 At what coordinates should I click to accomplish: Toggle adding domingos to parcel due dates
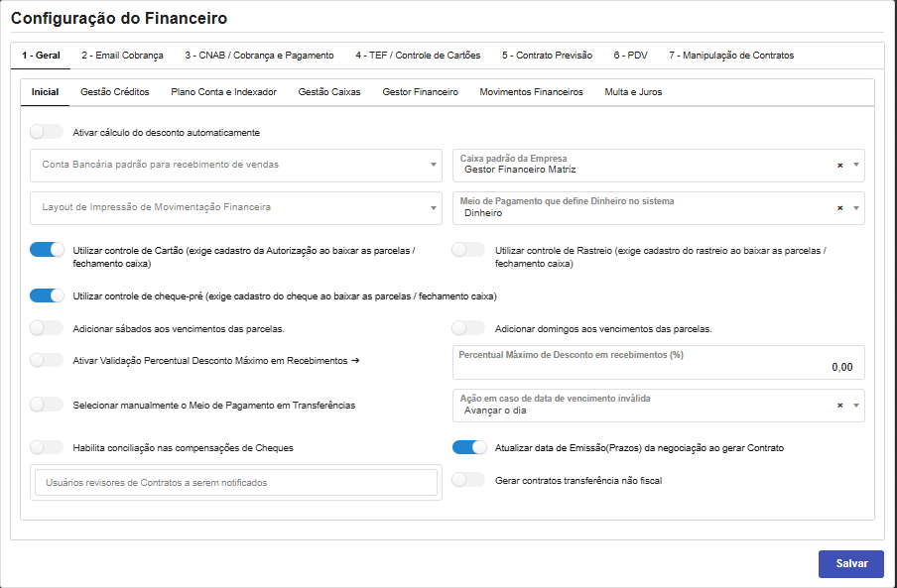tap(467, 328)
